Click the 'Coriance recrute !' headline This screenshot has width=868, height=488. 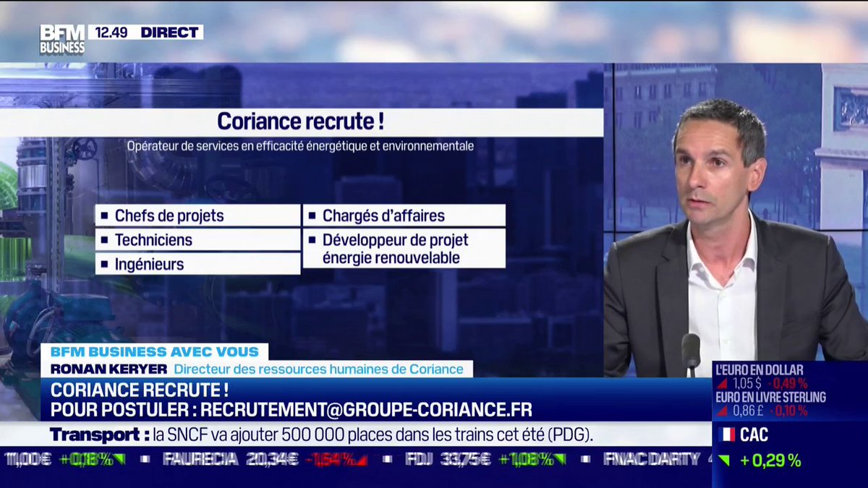(x=300, y=121)
